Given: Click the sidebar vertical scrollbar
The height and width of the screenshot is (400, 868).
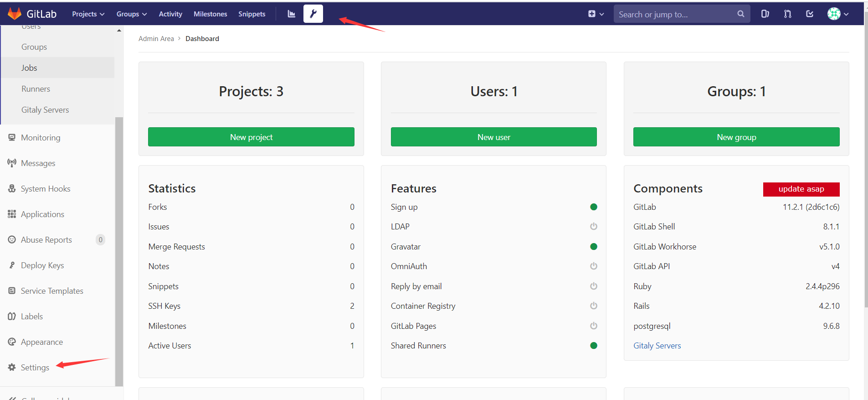Looking at the screenshot, I should [x=119, y=251].
